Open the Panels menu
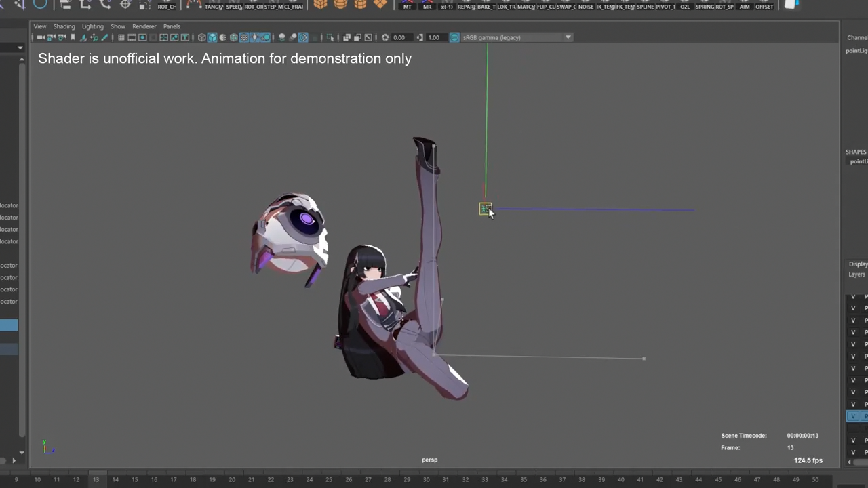Image resolution: width=868 pixels, height=488 pixels. [172, 26]
